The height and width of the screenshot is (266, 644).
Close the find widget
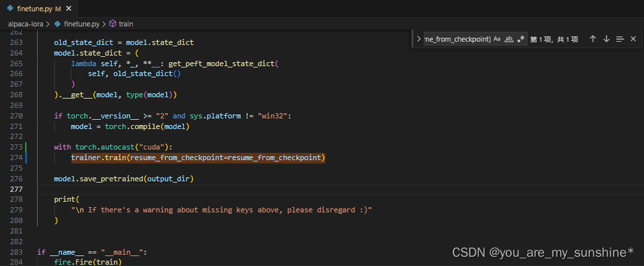pos(633,39)
